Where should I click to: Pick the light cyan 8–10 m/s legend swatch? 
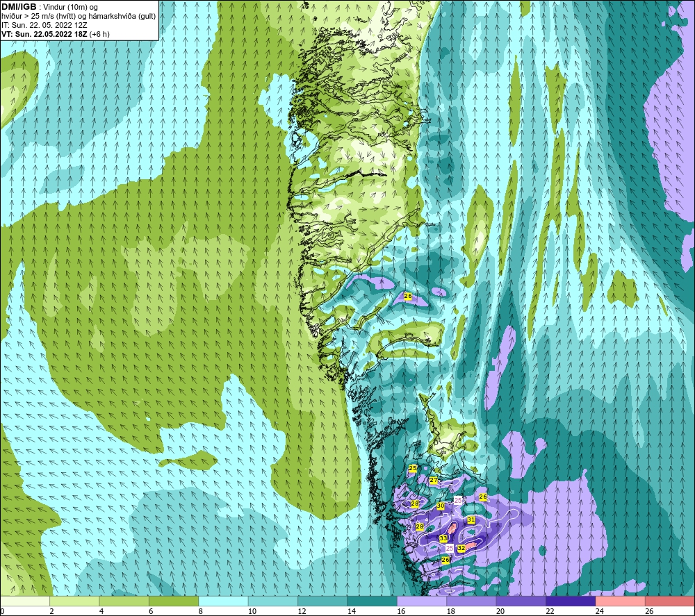(223, 601)
